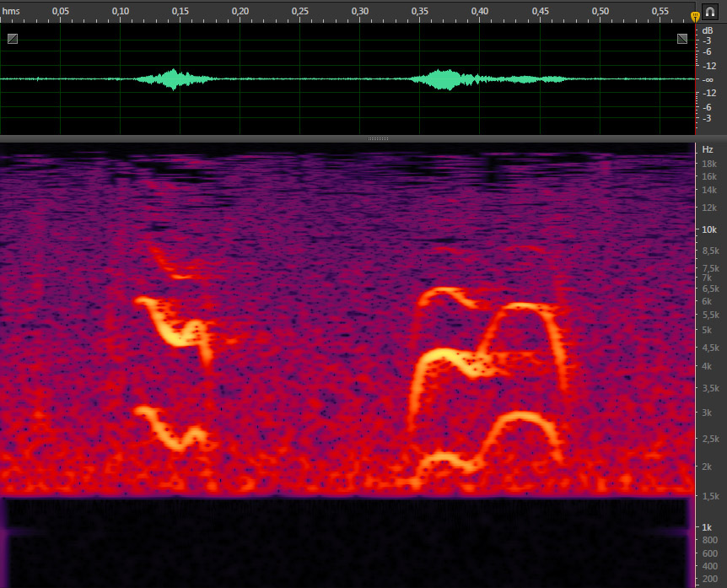727x588 pixels.
Task: Click the 0,10 mark on time ruler
Action: tap(120, 11)
